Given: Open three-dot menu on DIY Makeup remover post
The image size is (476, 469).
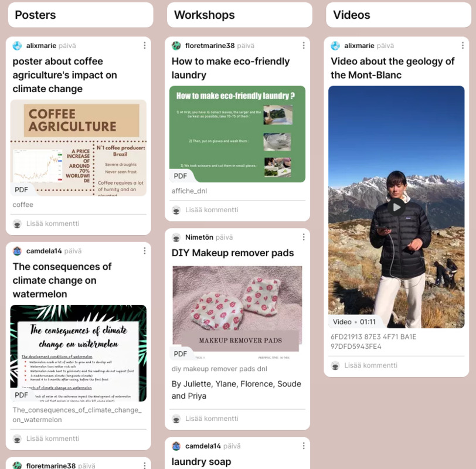Looking at the screenshot, I should pyautogui.click(x=304, y=237).
